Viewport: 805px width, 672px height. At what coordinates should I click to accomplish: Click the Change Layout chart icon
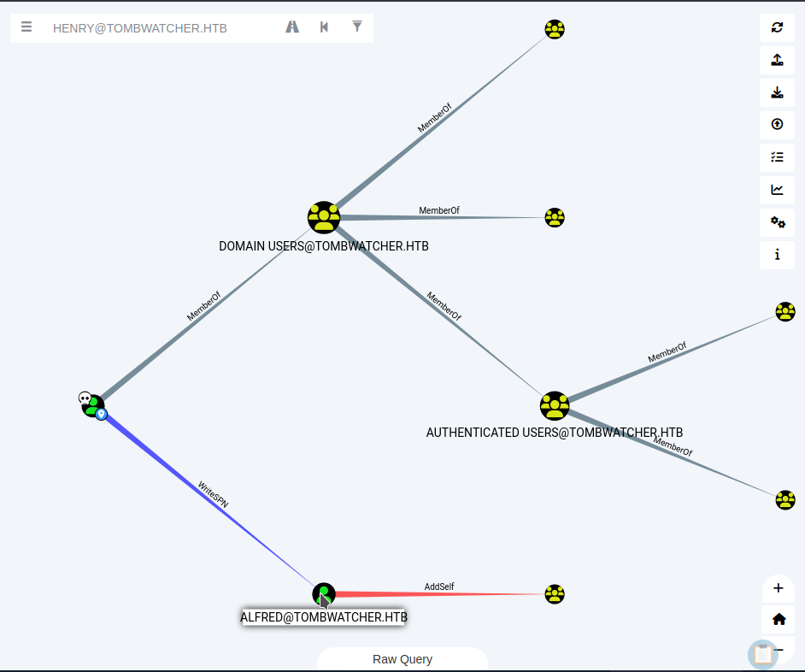click(x=777, y=190)
